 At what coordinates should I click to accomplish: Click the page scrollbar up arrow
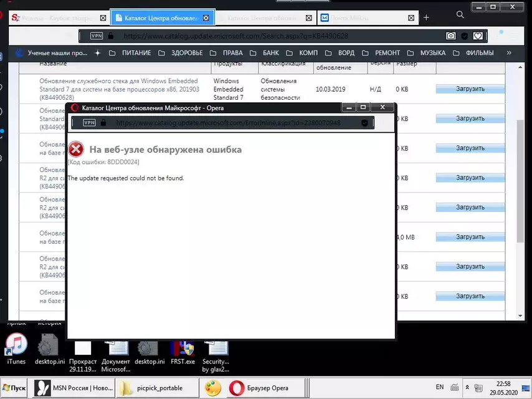520,67
